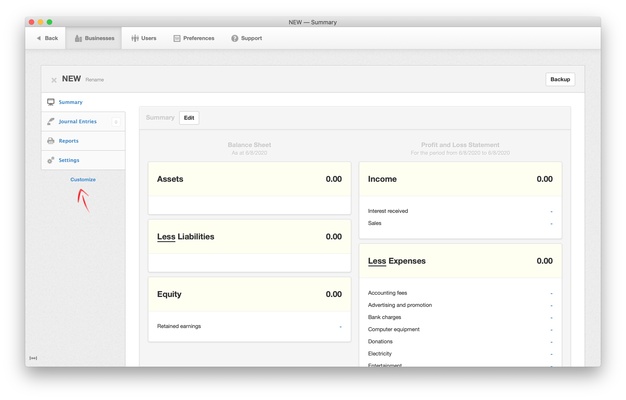
Task: Click the Settings gears icon
Action: (x=51, y=160)
